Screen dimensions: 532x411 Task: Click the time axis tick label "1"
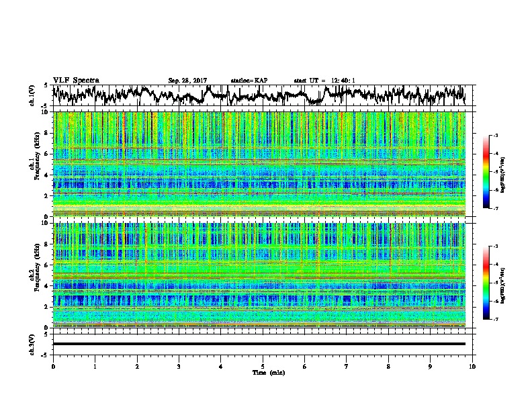[x=95, y=367]
